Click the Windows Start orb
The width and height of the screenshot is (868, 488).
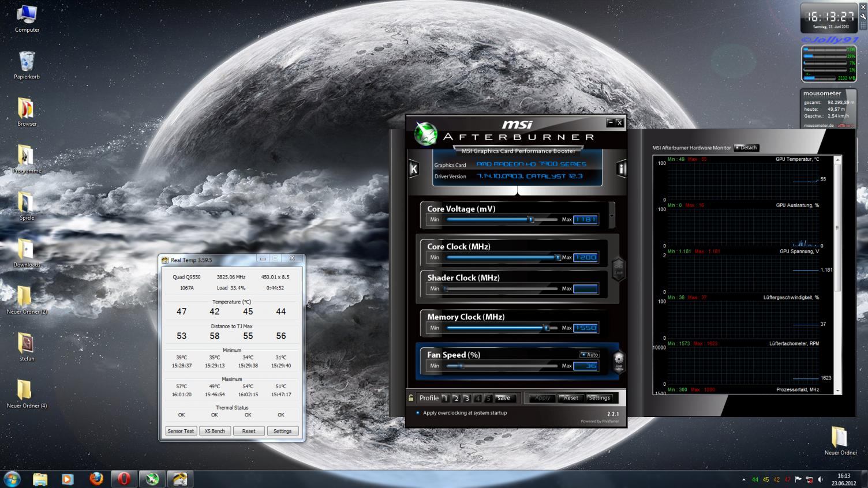[x=12, y=479]
